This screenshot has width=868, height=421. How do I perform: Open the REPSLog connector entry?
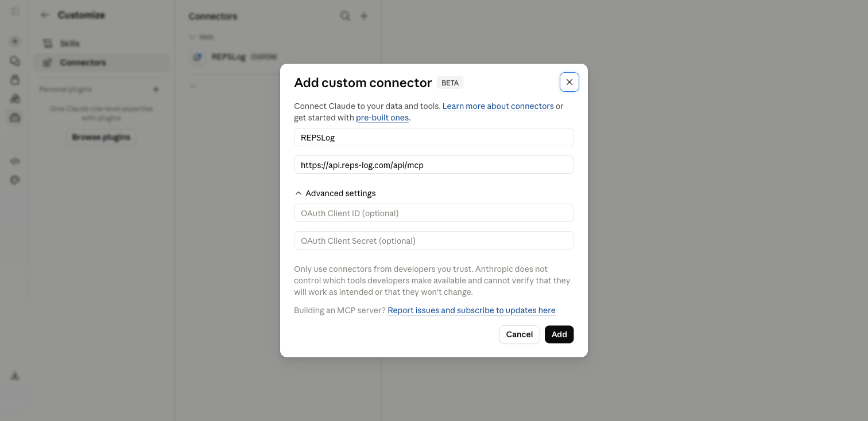[278, 57]
